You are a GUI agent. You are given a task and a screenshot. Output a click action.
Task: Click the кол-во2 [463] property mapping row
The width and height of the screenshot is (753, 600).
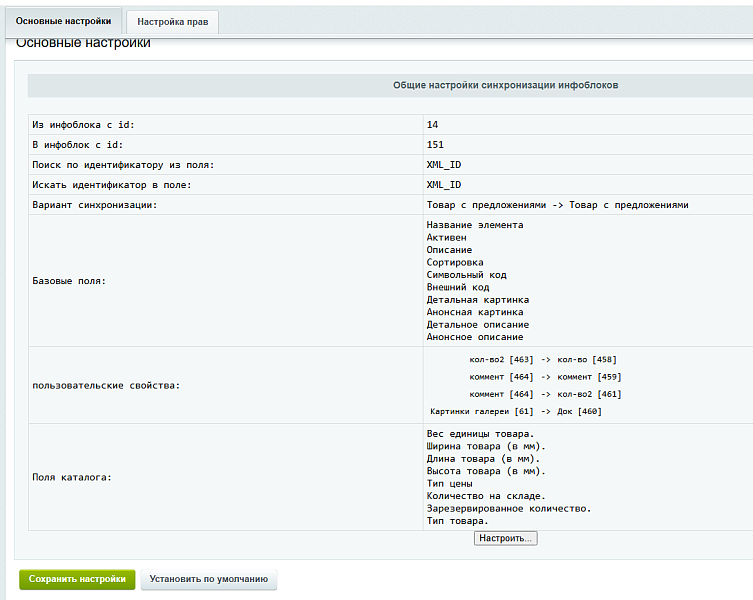[543, 360]
